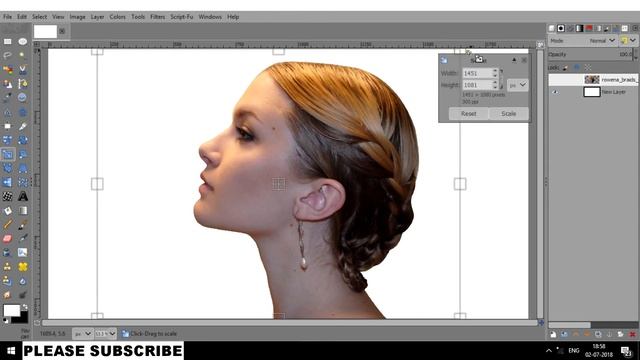Select the Free Select lasso tool
This screenshot has width=640, height=360.
tap(7, 55)
